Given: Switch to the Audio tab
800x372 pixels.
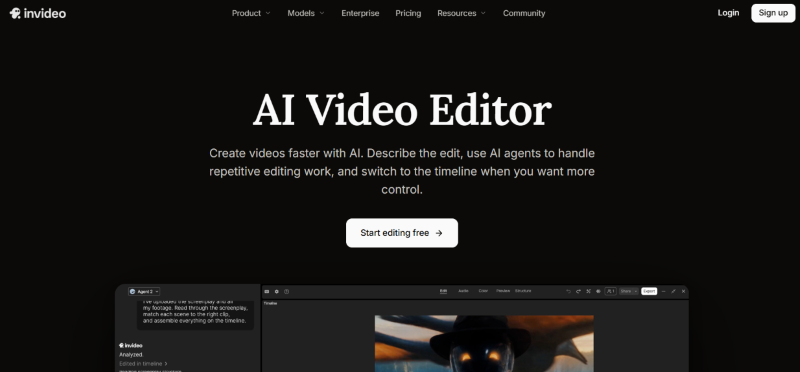Looking at the screenshot, I should click(x=463, y=291).
